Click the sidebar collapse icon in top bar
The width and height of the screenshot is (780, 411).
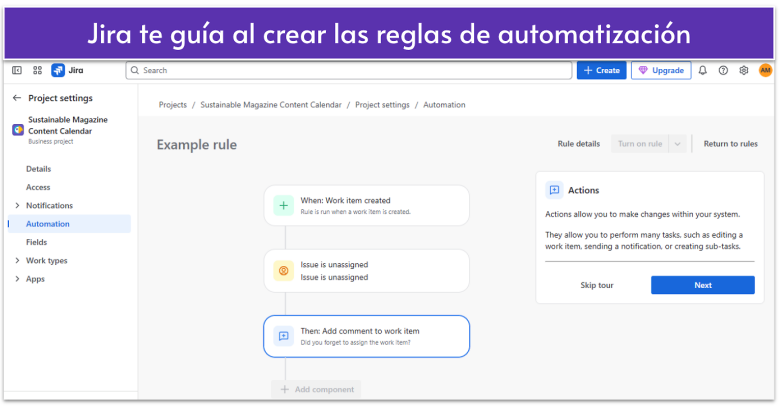coord(17,71)
